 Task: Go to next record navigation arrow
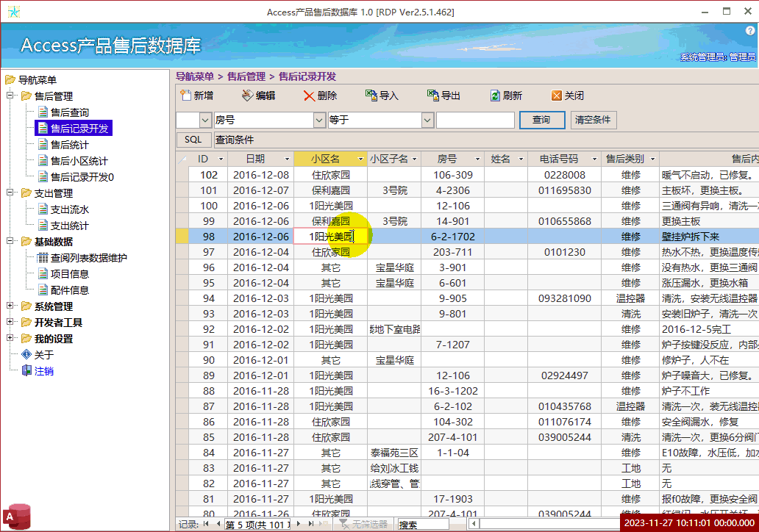coord(298,524)
